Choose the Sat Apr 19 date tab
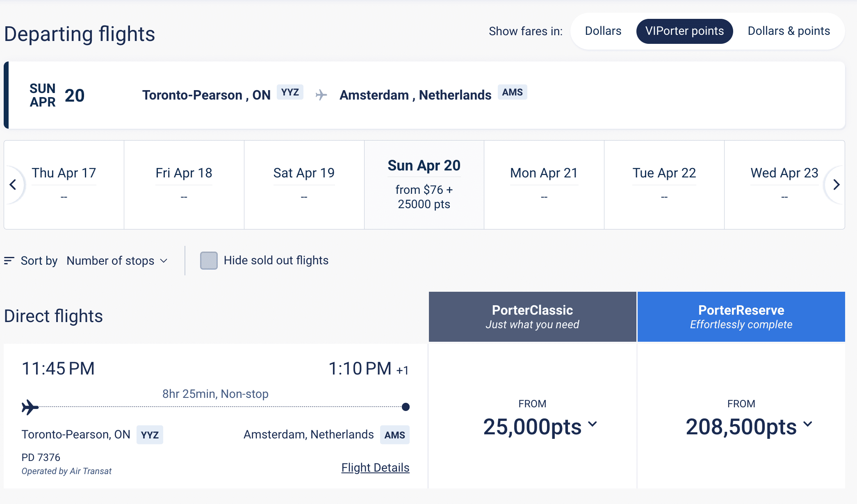 click(x=304, y=184)
